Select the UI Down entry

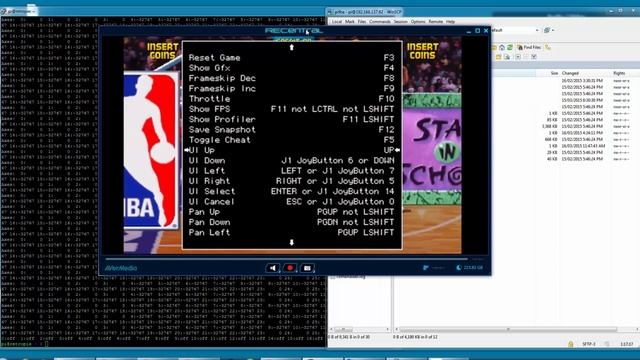(x=291, y=160)
